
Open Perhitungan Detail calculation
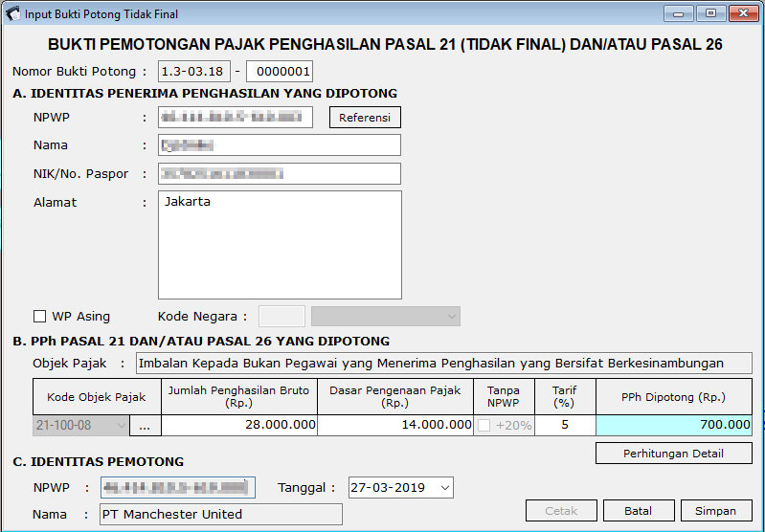[674, 454]
